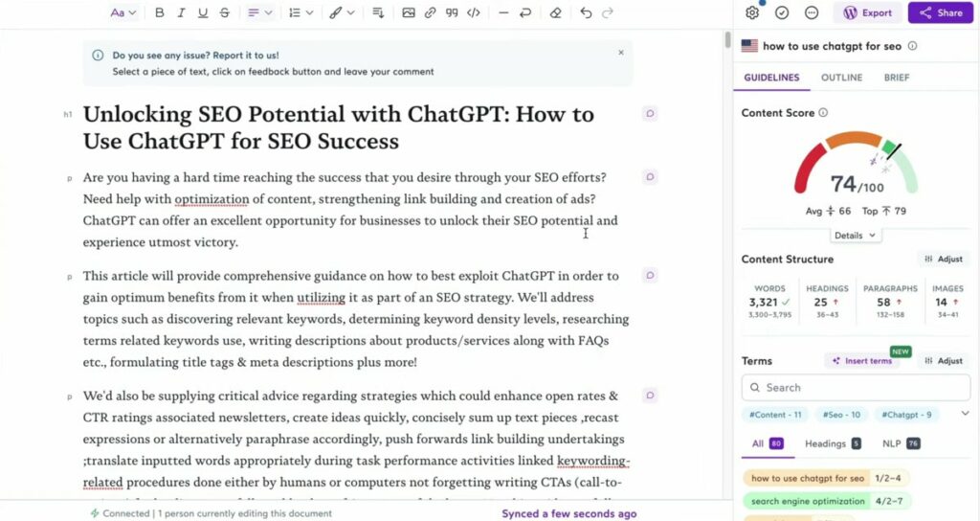Select the Headings terms tab
Viewport: 980px width, 521px height.
tap(833, 443)
